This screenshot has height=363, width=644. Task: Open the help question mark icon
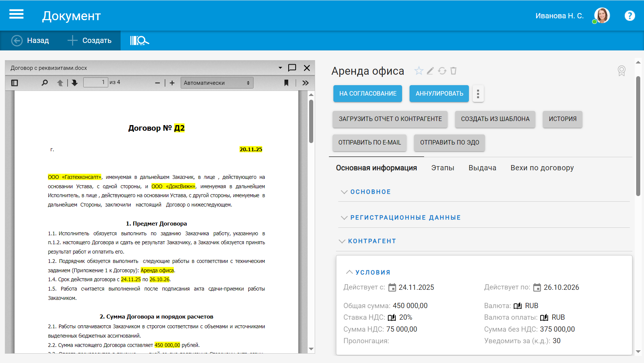(629, 16)
